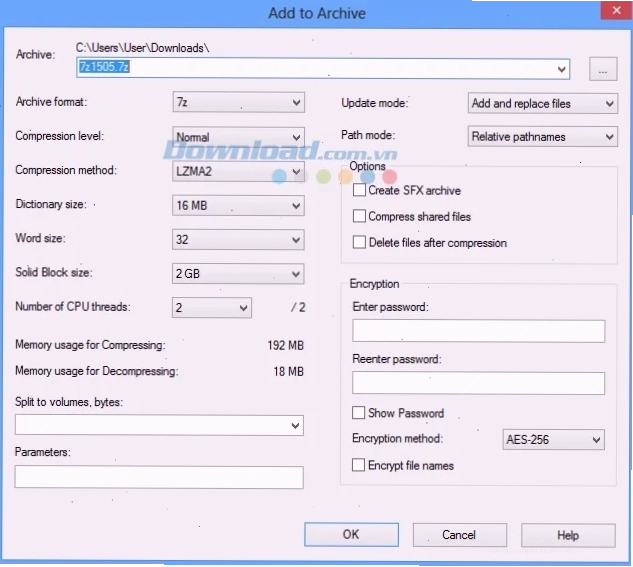Viewport: 633px width, 567px height.
Task: Click the 192 MB compressing memory value
Action: (285, 345)
